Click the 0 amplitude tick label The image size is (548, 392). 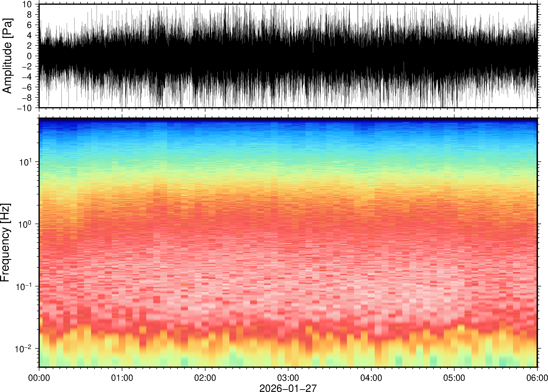(29, 56)
